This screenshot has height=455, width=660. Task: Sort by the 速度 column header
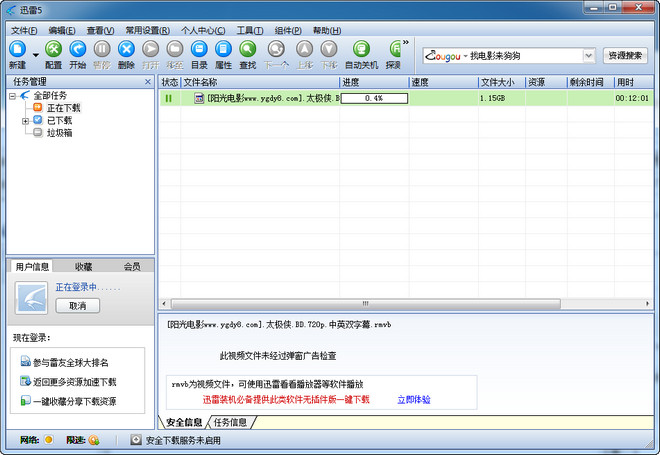443,82
